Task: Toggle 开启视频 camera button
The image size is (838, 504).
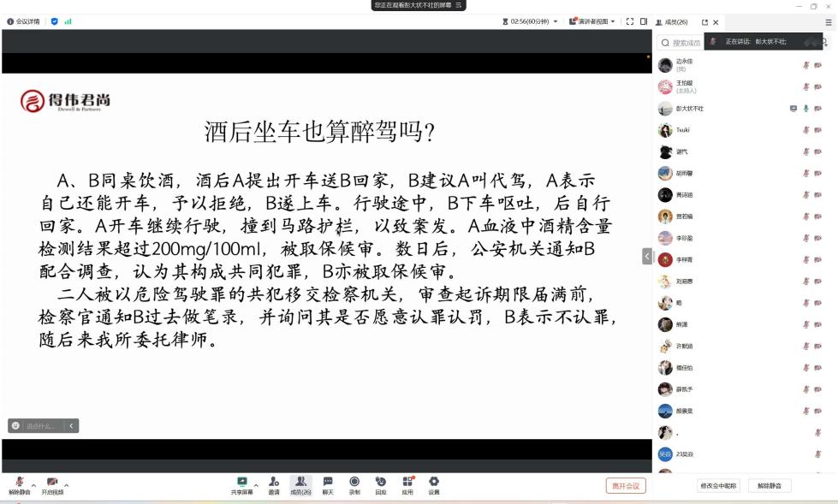Action: pyautogui.click(x=52, y=485)
